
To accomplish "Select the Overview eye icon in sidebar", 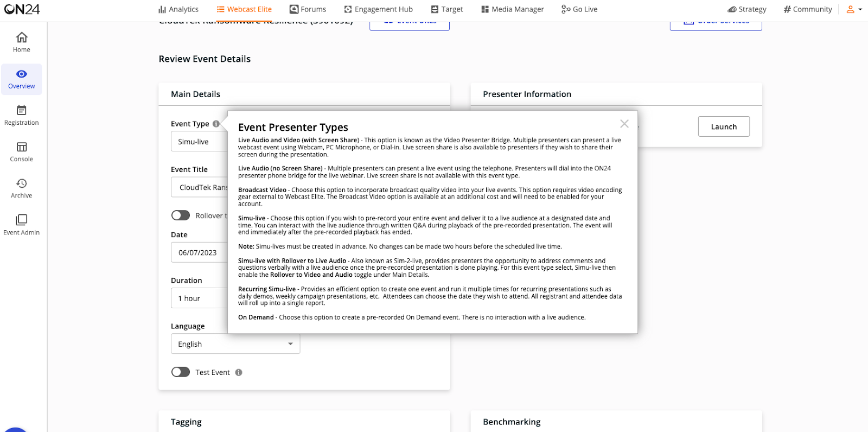I will 22,74.
